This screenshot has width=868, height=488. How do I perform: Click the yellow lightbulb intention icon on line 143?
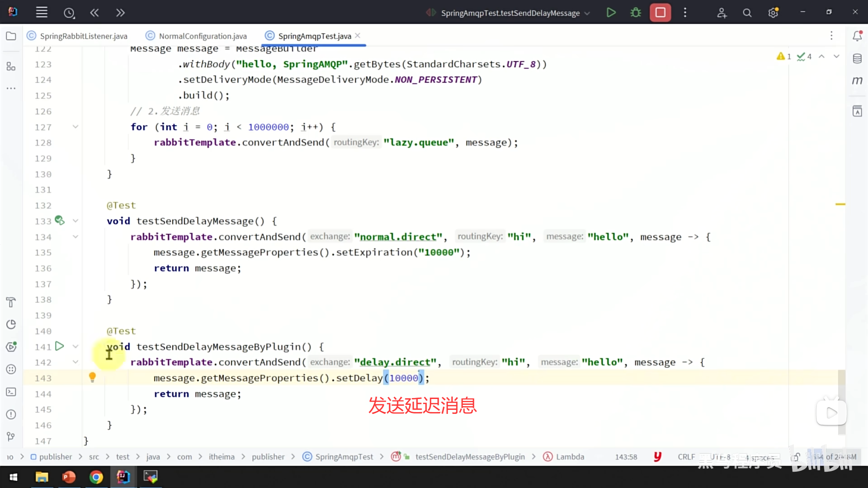click(92, 377)
